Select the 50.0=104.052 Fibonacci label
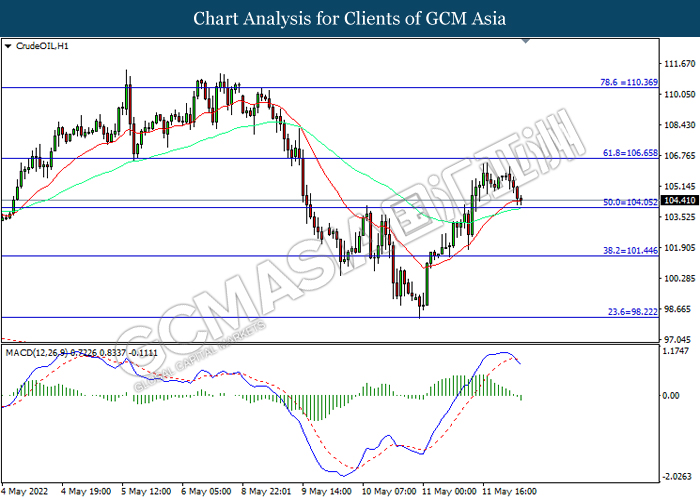This screenshot has width=700, height=500. tap(630, 202)
